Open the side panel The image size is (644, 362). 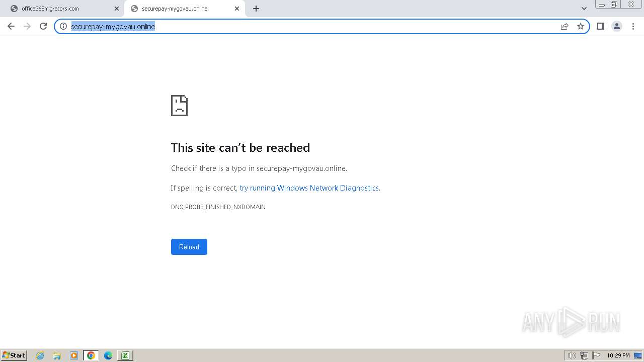(x=600, y=26)
